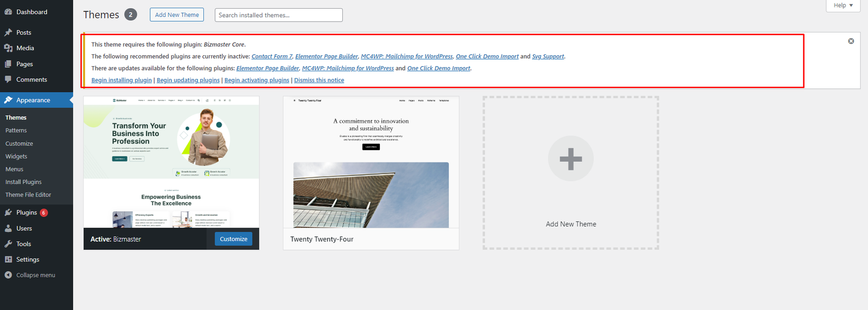Click the Pages icon in sidebar
The height and width of the screenshot is (310, 868).
8,64
